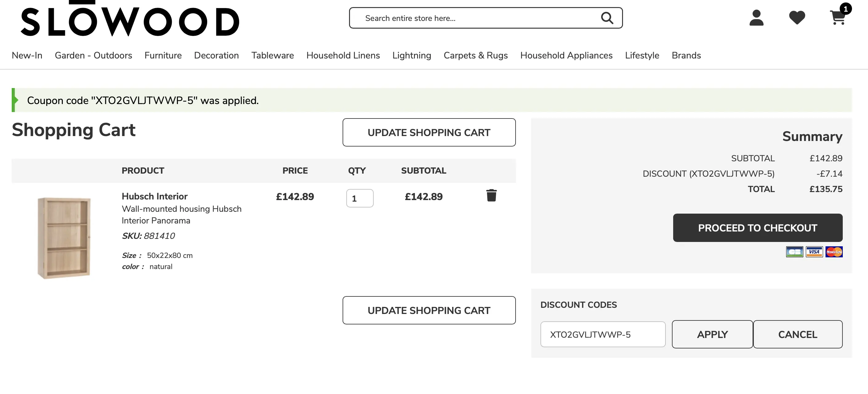Open the Garden - Outdoors menu
868x394 pixels.
coord(93,55)
